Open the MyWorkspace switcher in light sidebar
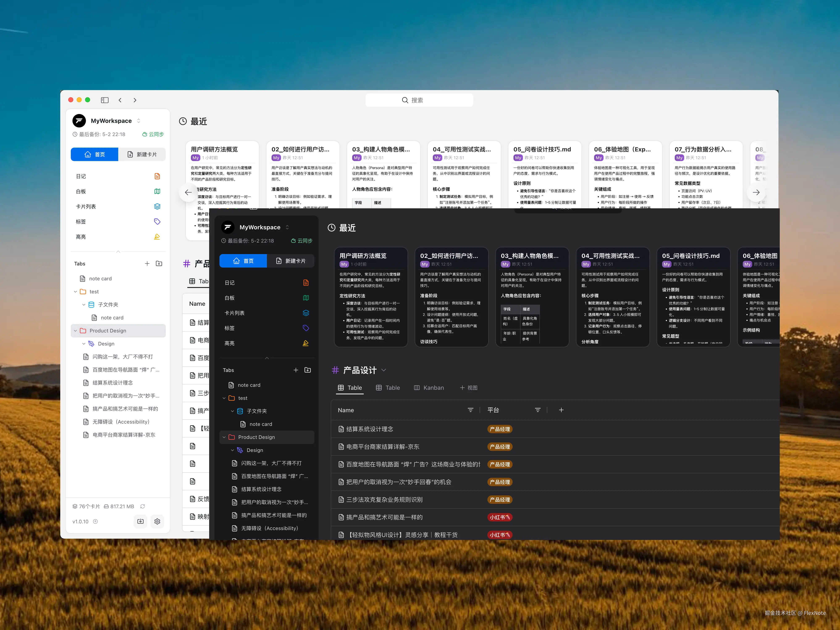840x630 pixels. [x=139, y=121]
